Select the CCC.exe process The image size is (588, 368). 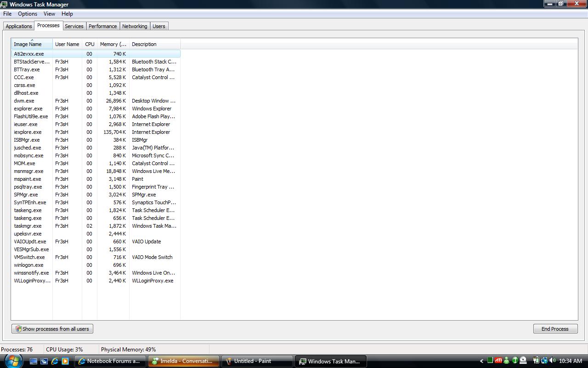[x=96, y=77]
